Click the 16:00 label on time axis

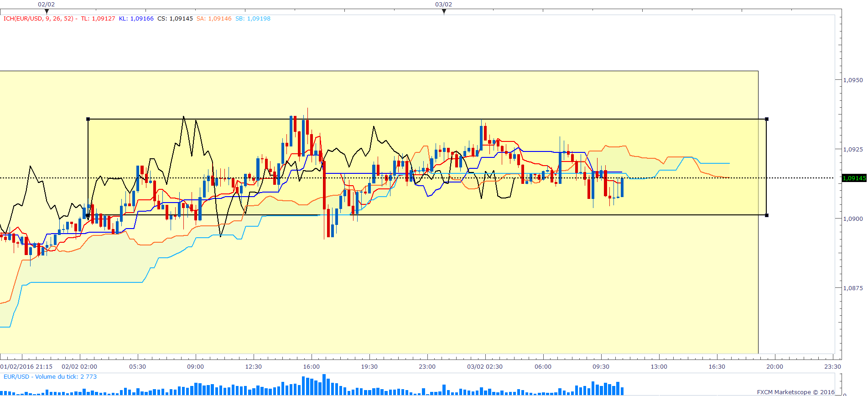(x=312, y=367)
